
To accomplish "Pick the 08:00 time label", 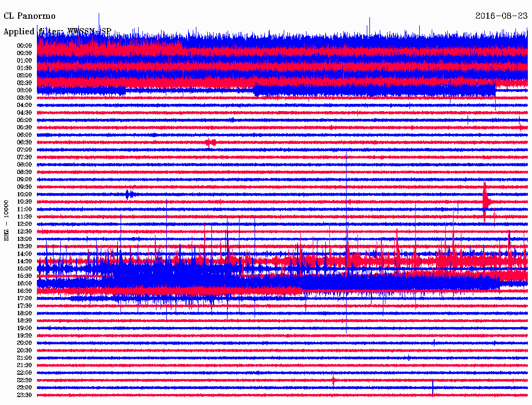I will point(24,165).
